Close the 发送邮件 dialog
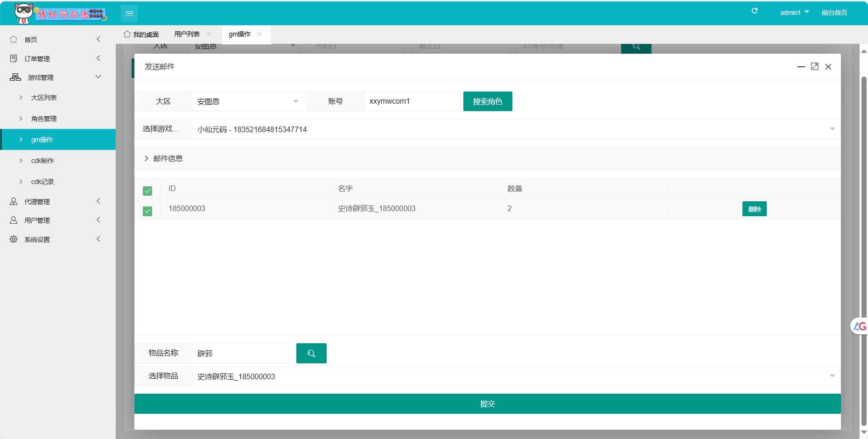Viewport: 868px width, 439px height. click(x=828, y=67)
